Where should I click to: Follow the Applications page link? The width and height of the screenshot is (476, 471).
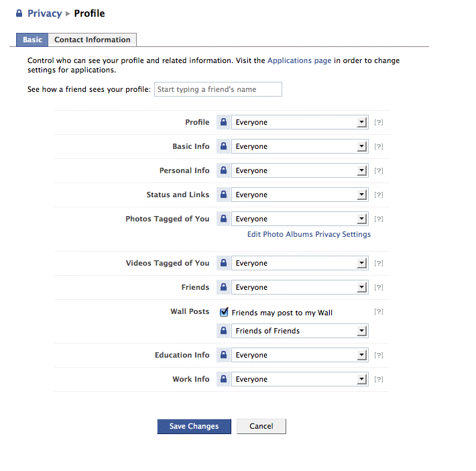point(299,60)
